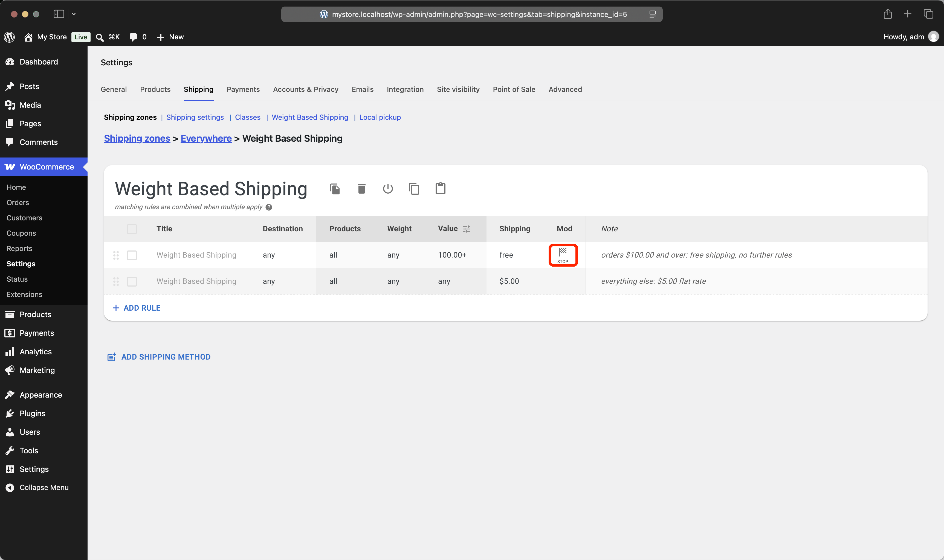Open Value column settings sliders icon
This screenshot has height=560, width=944.
(x=467, y=229)
